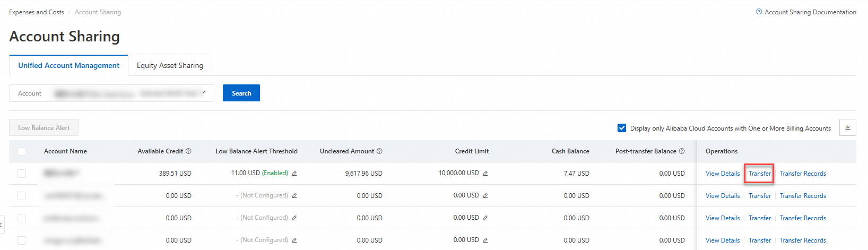
Task: Click the Low Balance Alert Threshold header
Action: click(x=256, y=151)
